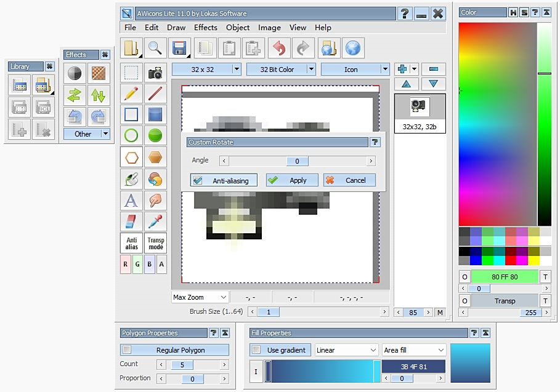Screen dimensions: 560x392
Task: Click the 80 FF 80 color button
Action: tap(505, 277)
